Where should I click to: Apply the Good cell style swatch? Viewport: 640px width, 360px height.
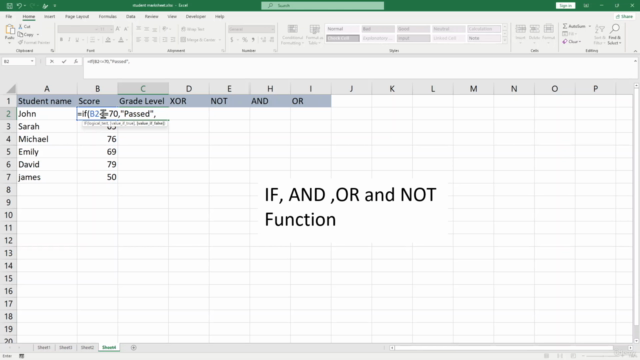click(x=413, y=29)
